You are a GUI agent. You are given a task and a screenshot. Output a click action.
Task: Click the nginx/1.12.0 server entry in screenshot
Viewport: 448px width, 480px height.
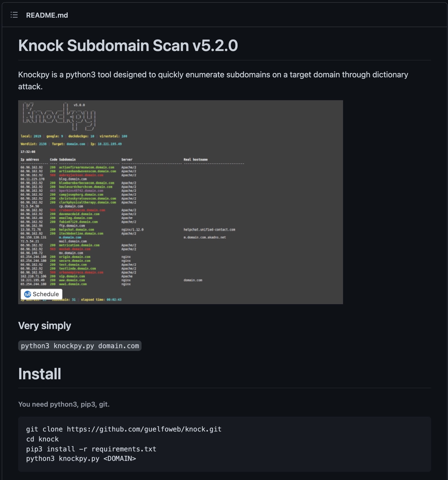tap(132, 230)
